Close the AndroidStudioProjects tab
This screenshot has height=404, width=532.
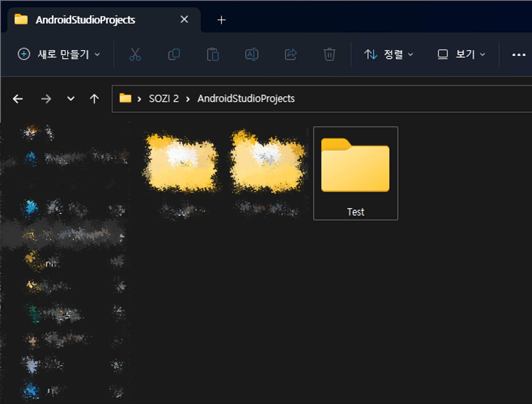[184, 19]
